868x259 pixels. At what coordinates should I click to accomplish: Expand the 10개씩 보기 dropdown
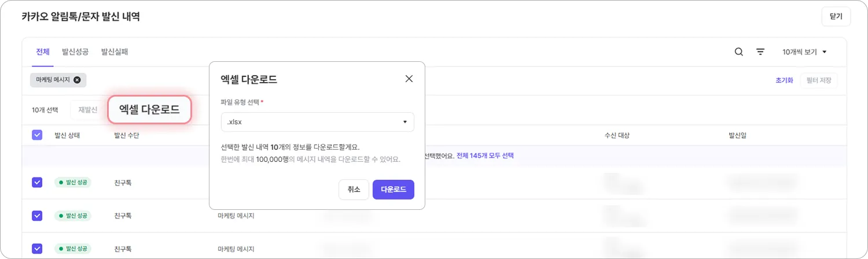804,52
